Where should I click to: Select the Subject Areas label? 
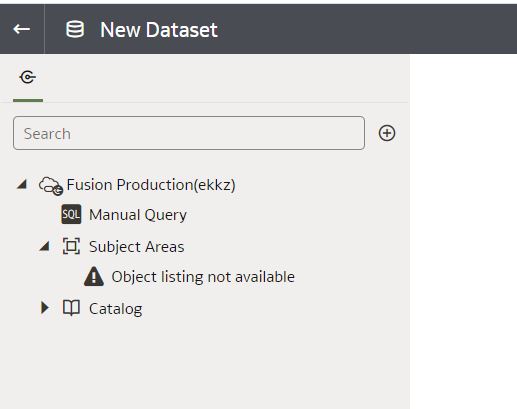click(137, 247)
